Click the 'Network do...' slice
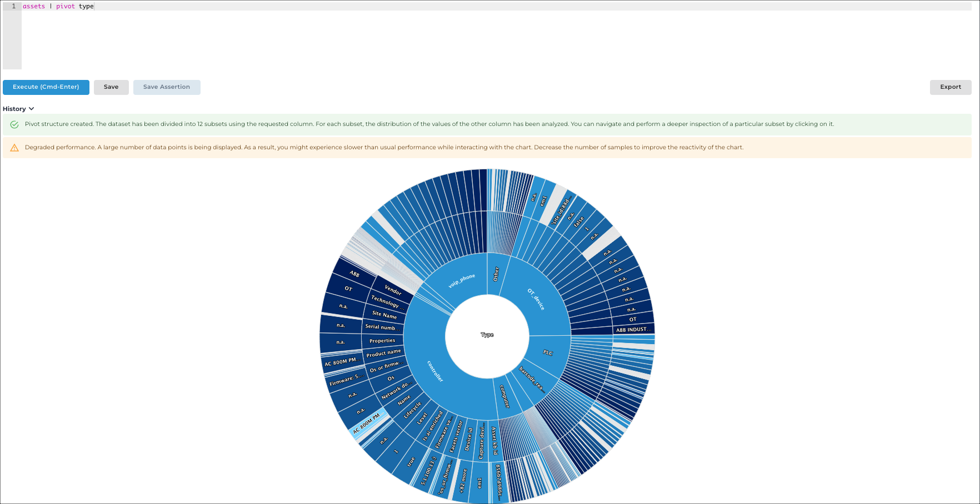This screenshot has width=980, height=504. click(x=396, y=391)
